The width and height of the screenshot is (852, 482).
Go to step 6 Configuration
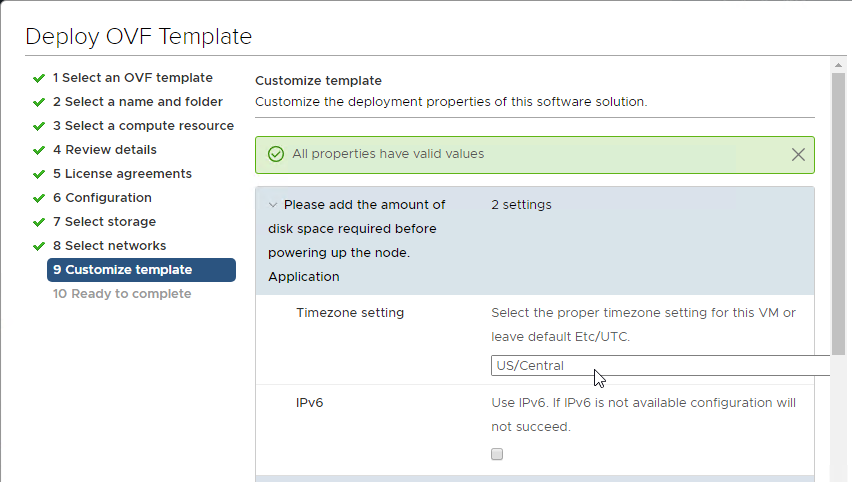coord(102,198)
